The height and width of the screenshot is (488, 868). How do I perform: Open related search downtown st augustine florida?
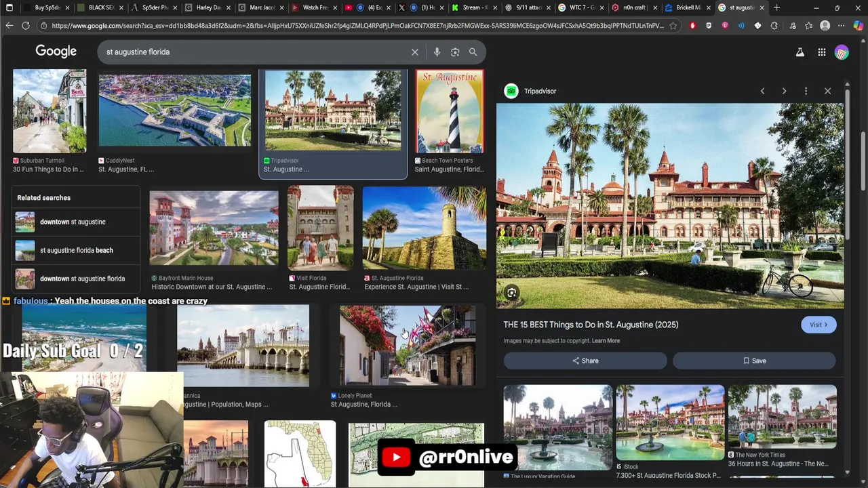point(75,279)
